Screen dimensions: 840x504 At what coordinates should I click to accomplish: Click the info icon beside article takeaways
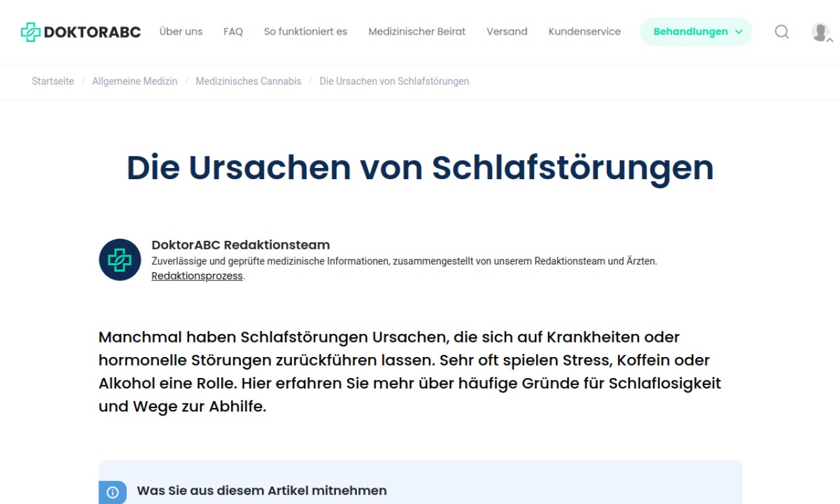[x=113, y=492]
